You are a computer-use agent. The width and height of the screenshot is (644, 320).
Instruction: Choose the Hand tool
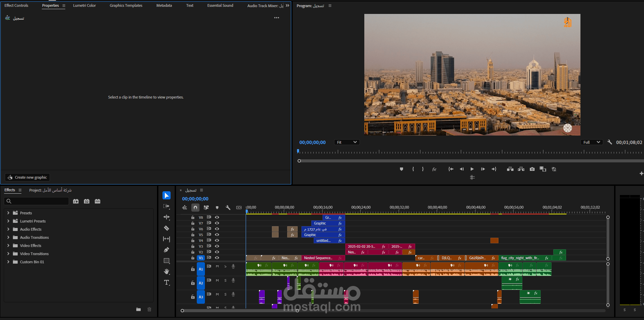167,271
